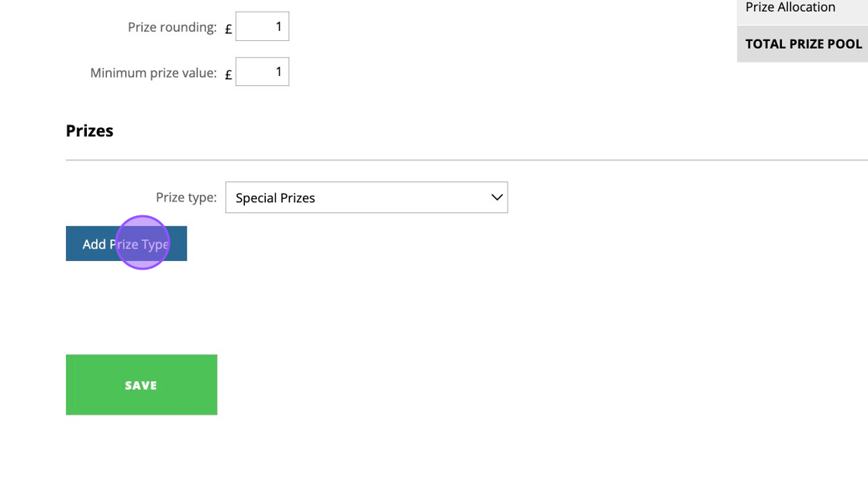This screenshot has height=485, width=868.
Task: Click the pound symbol beside Minimum prize value
Action: coord(228,74)
